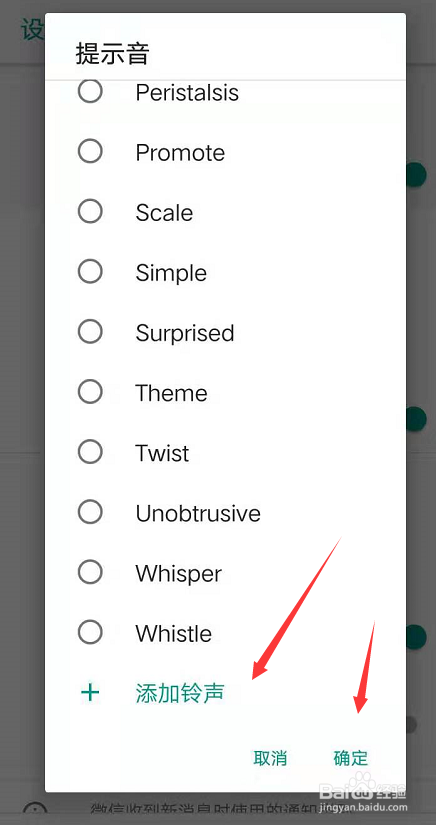Click the 取消 cancel button

[270, 758]
